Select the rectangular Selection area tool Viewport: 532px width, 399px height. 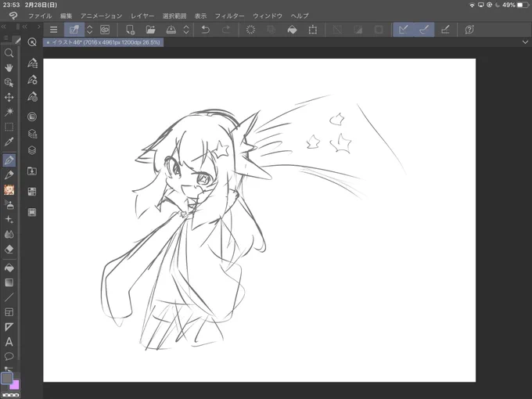9,127
